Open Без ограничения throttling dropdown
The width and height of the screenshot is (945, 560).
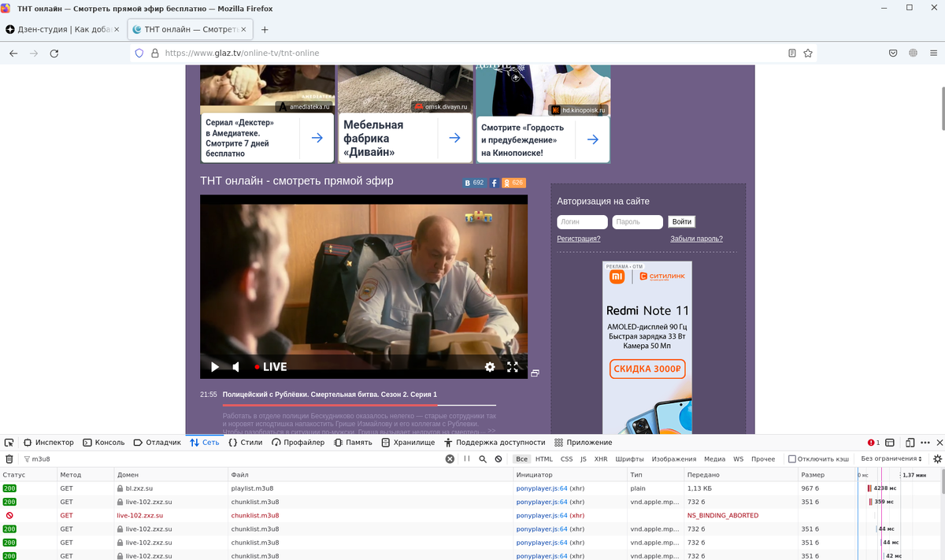891,458
